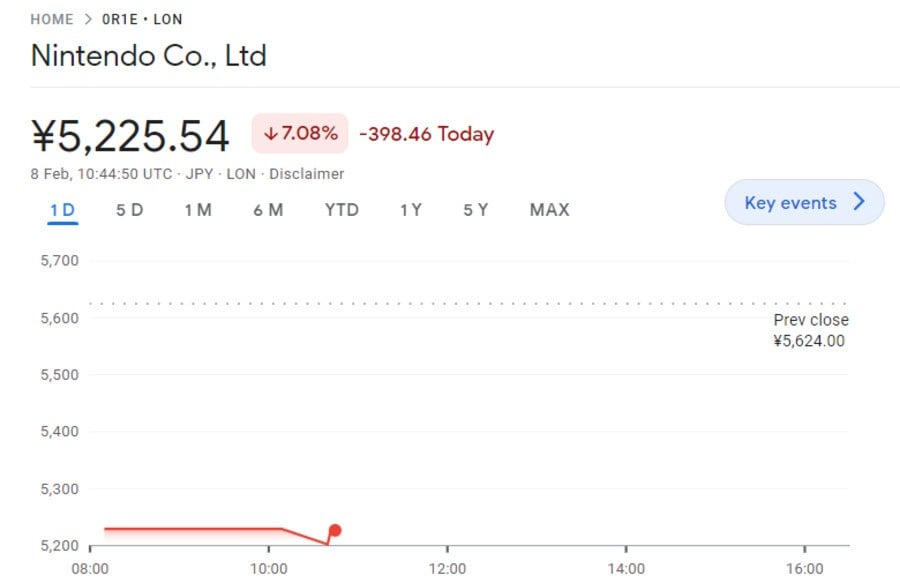Select the 0R1E · LON breadcrumb
The image size is (900, 583).
pos(142,20)
